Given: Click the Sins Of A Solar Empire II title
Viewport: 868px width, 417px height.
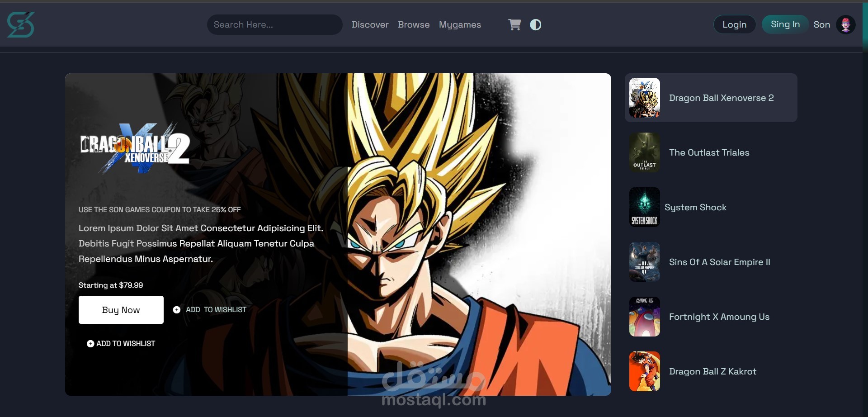Looking at the screenshot, I should pos(720,262).
